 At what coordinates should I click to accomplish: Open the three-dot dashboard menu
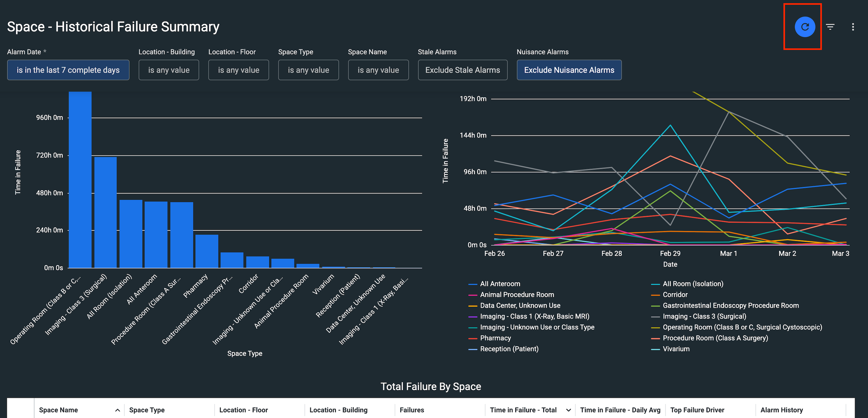point(853,27)
